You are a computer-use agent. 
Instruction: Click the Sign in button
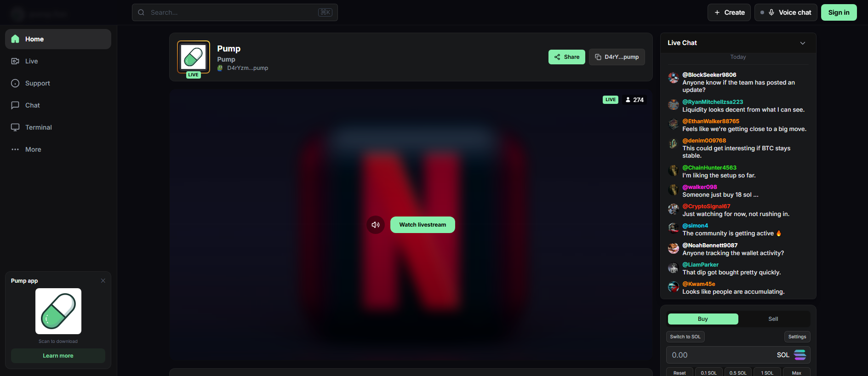[839, 12]
